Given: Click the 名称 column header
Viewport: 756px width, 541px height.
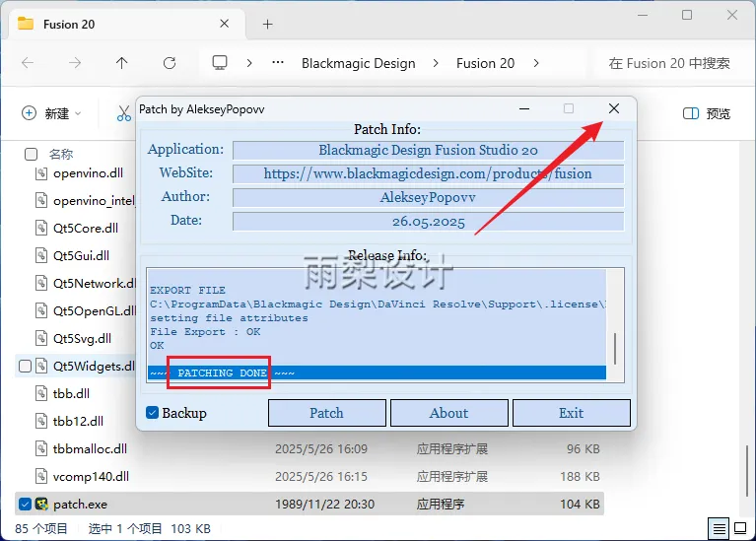Looking at the screenshot, I should [61, 155].
